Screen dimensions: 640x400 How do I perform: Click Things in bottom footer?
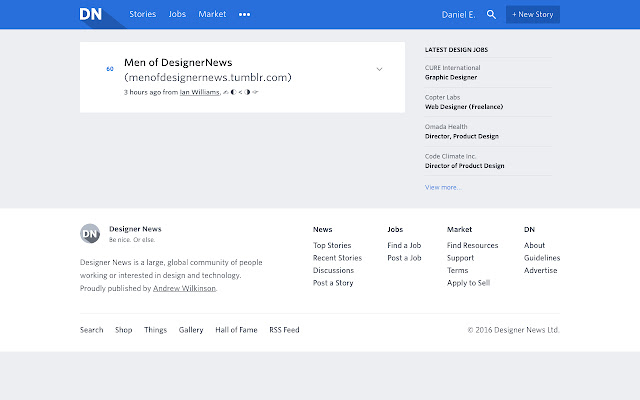(155, 330)
